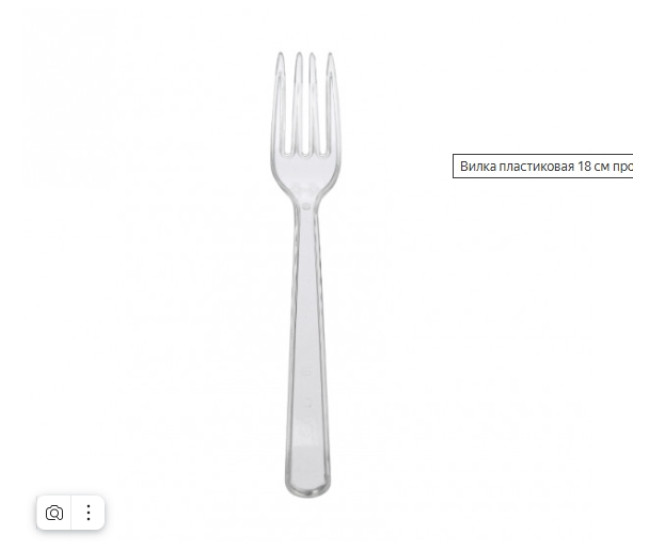Click the plastic fork product image

click(306, 274)
